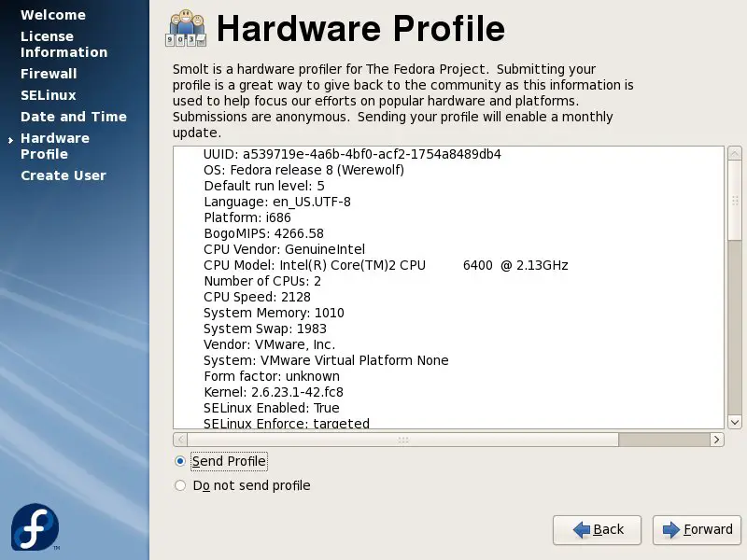This screenshot has height=560, width=747.
Task: Click the 'Default run level: 5' line
Action: point(264,186)
